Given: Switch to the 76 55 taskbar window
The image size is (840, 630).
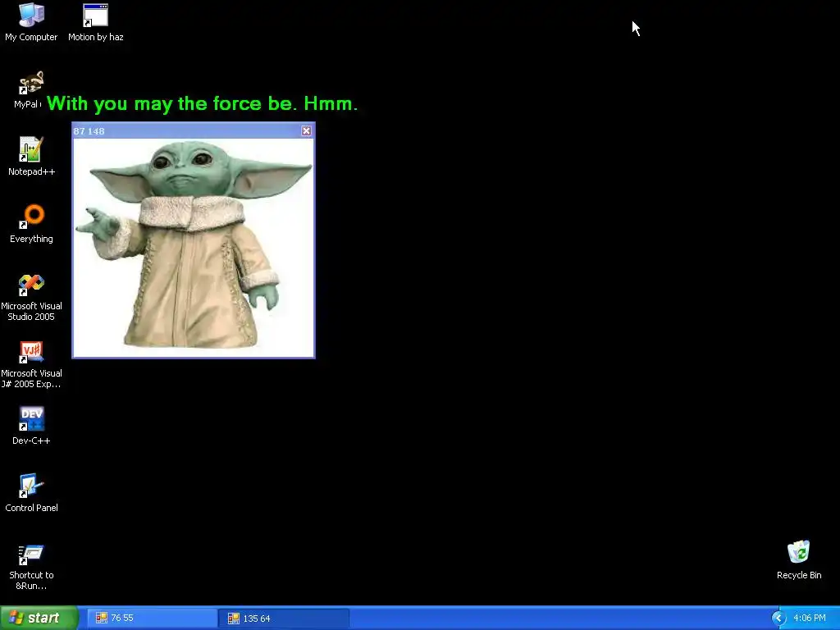Looking at the screenshot, I should (151, 619).
